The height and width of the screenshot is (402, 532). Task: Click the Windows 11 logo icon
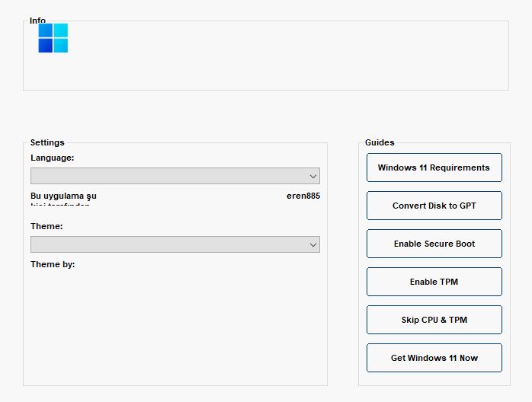coord(53,38)
